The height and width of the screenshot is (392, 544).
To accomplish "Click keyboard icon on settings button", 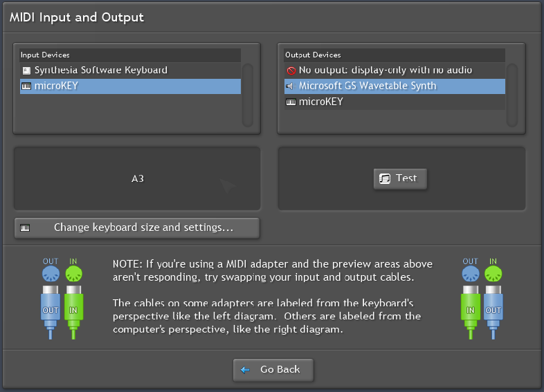I will click(x=26, y=227).
